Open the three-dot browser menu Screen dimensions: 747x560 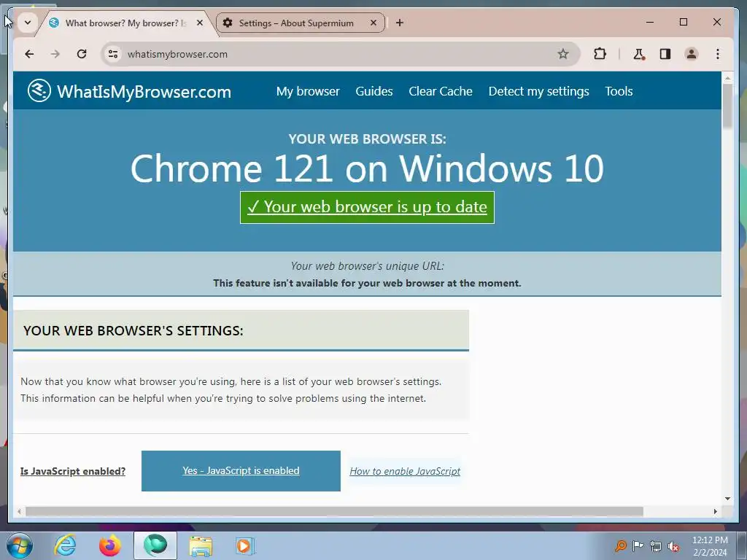click(718, 54)
